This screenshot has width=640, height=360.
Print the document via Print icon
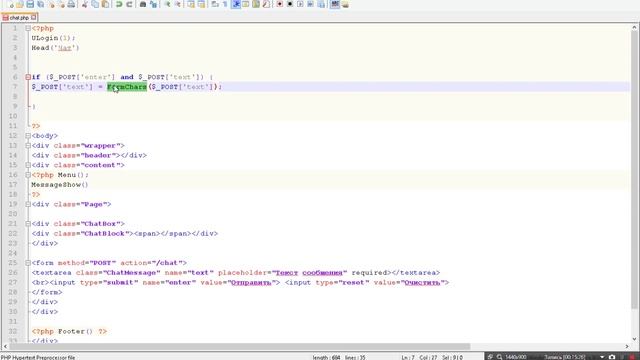[71, 4]
